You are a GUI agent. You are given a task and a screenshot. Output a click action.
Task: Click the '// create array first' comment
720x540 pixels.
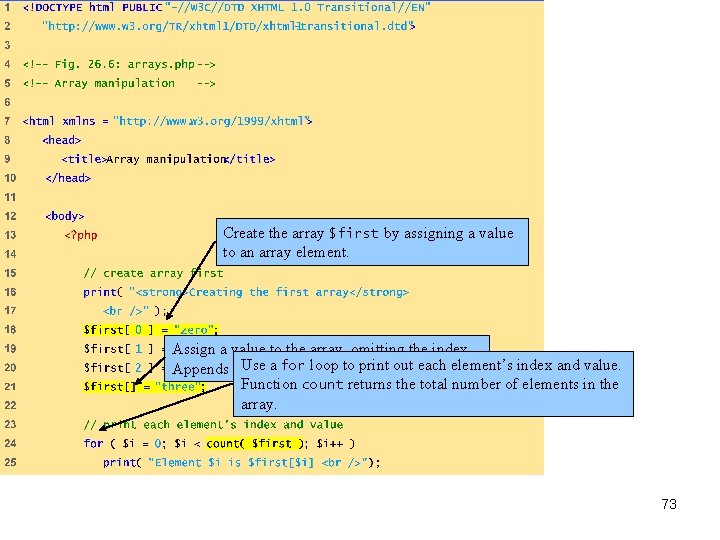153,273
